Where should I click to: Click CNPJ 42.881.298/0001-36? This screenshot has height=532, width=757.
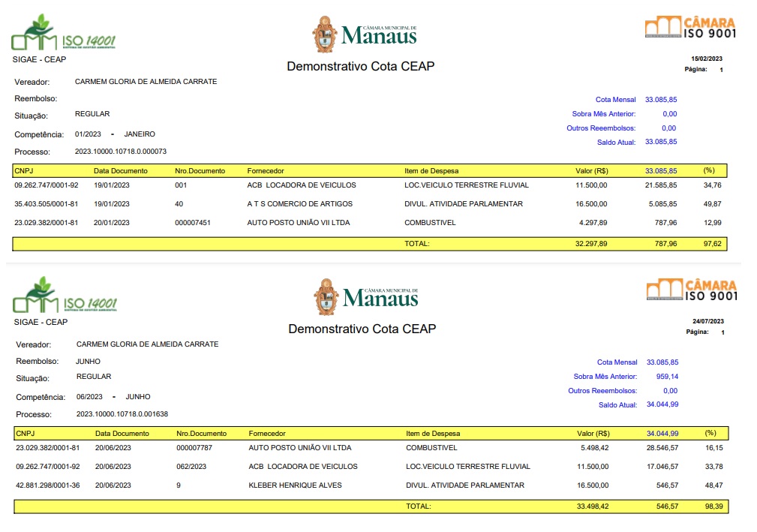pyautogui.click(x=48, y=485)
